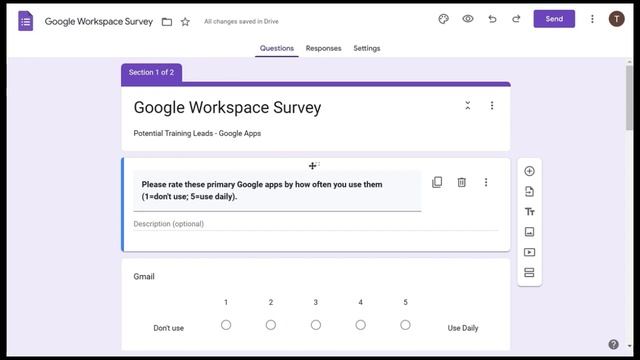Viewport: 640px width, 360px height.
Task: Collapse section 1 header
Action: pyautogui.click(x=468, y=105)
